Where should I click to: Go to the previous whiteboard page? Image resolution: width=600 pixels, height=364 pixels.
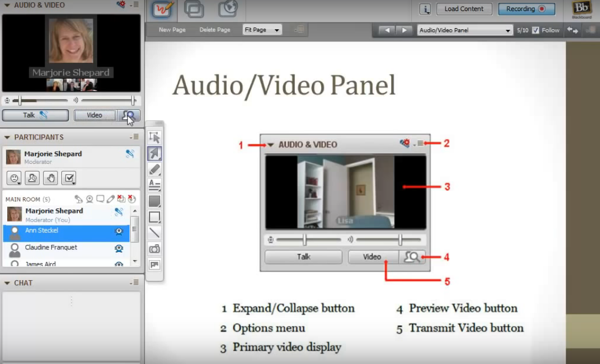[387, 30]
